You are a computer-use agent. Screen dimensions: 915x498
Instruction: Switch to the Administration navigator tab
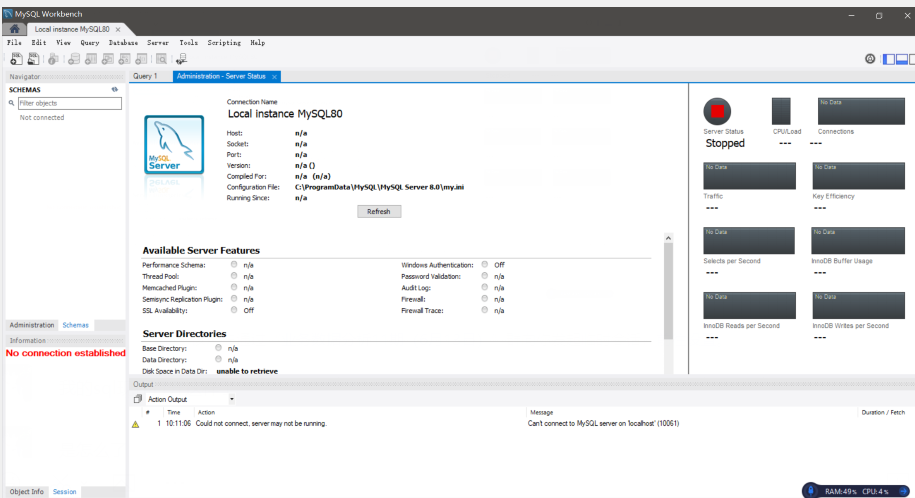coord(32,325)
